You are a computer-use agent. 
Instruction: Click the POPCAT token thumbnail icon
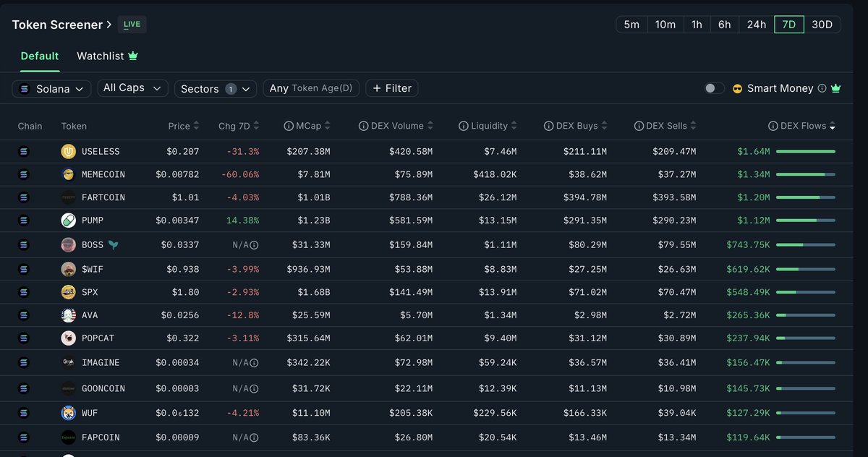tap(69, 338)
